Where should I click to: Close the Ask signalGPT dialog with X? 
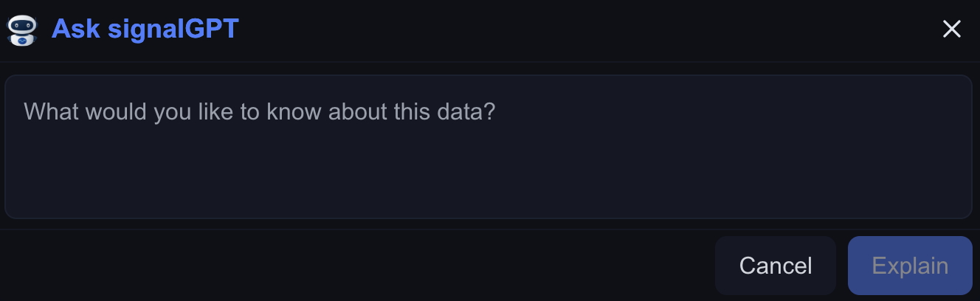coord(952,29)
